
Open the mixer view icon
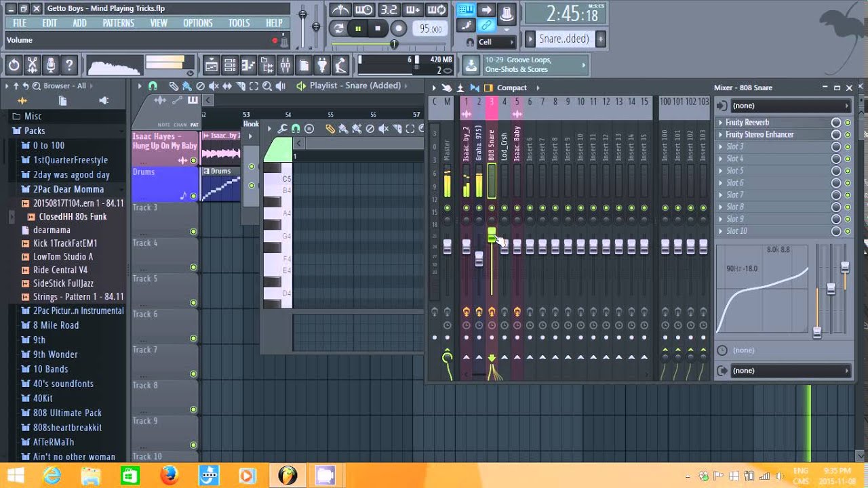click(x=285, y=65)
